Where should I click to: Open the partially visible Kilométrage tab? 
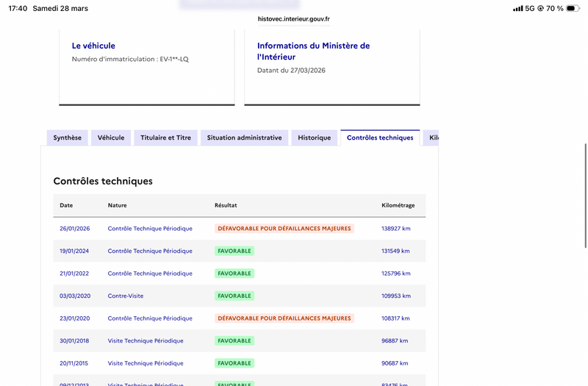(x=433, y=137)
